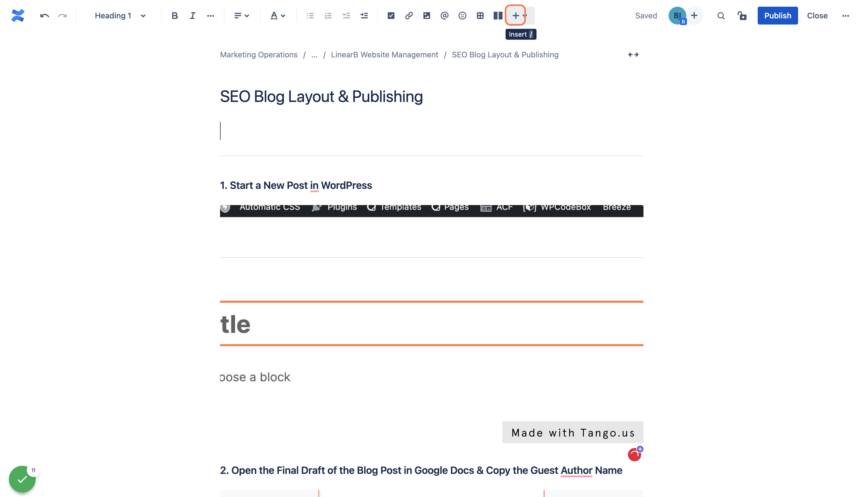Redo the last undone edit
This screenshot has height=497, width=868.
[62, 16]
